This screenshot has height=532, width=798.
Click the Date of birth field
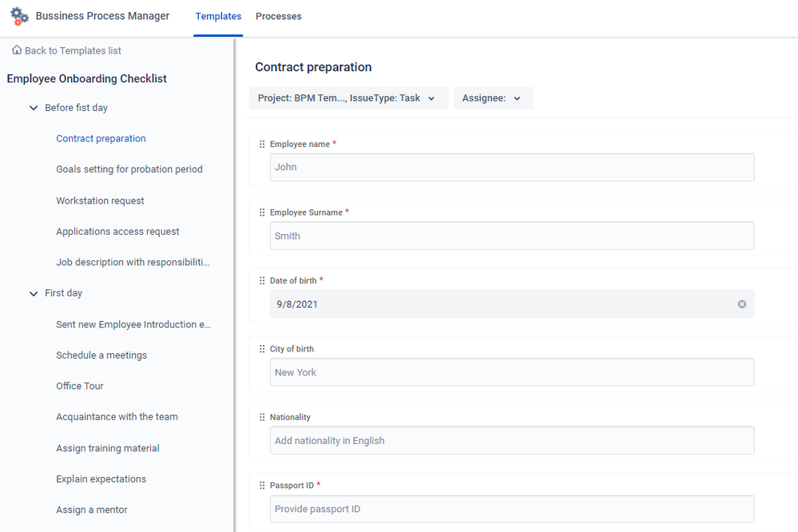click(x=512, y=304)
